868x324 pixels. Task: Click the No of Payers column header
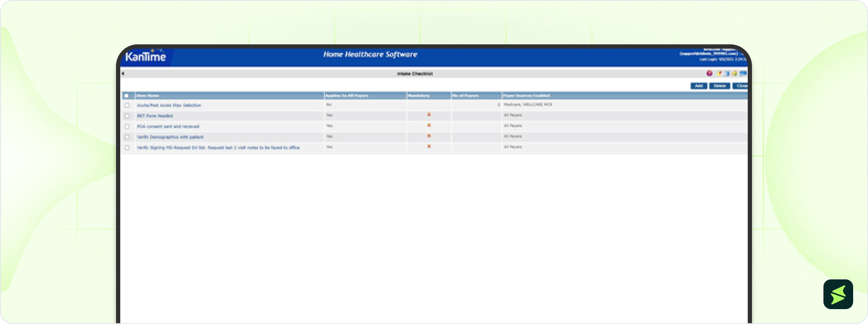(476, 96)
